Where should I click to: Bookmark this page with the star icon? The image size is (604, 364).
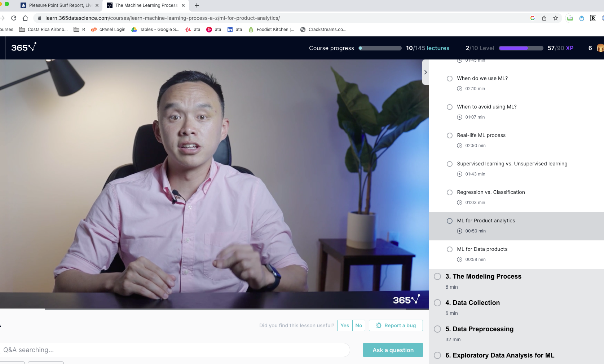point(556,18)
